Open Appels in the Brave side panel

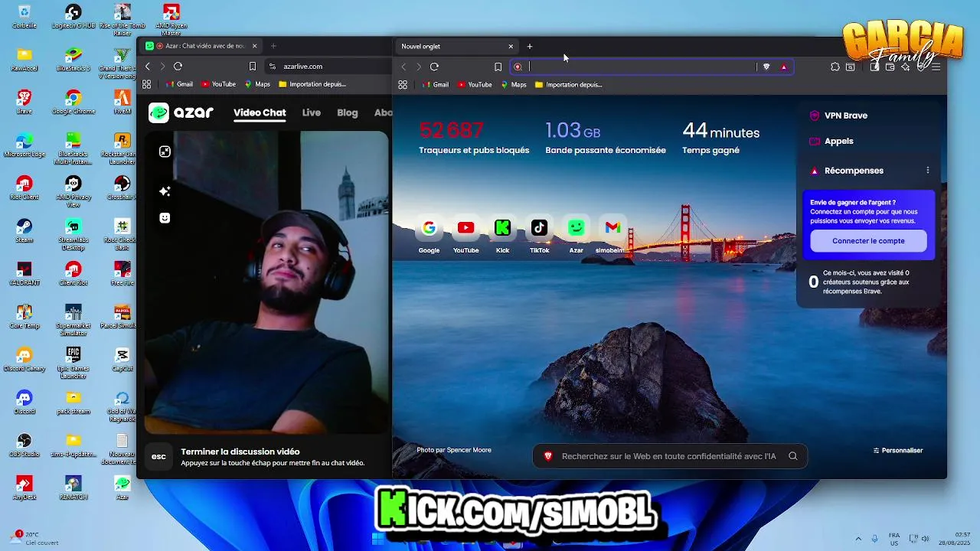tap(831, 141)
